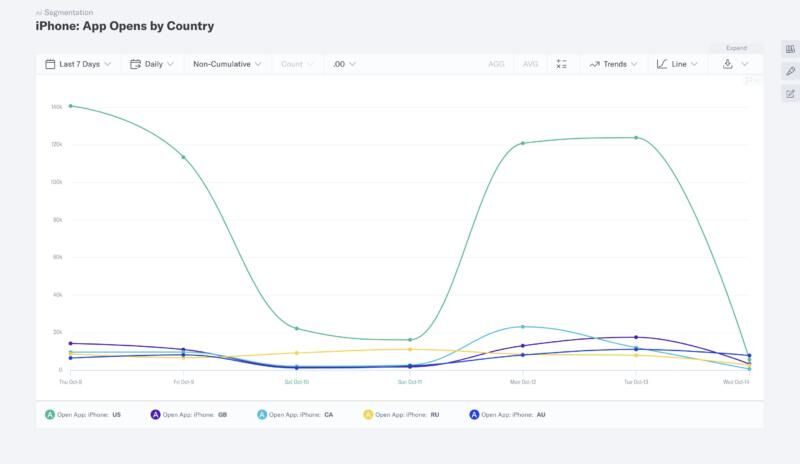The image size is (800, 464).
Task: Expand the Trends dropdown chevron
Action: coord(634,64)
